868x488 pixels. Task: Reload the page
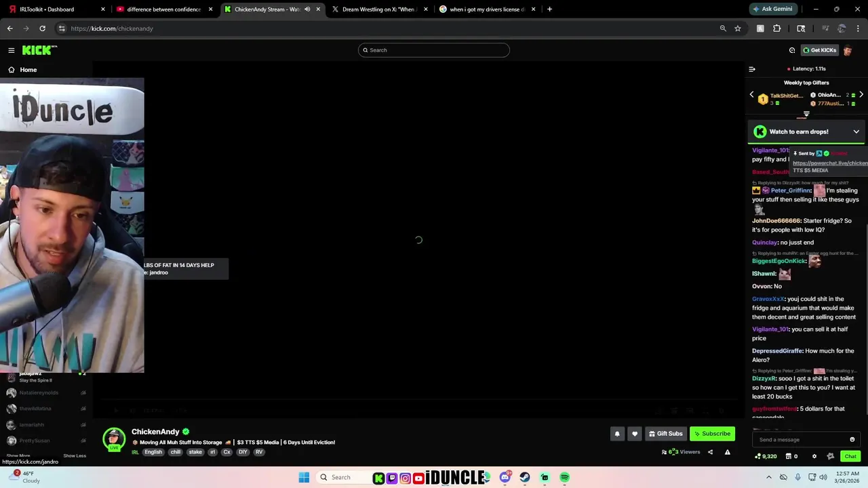pos(42,28)
